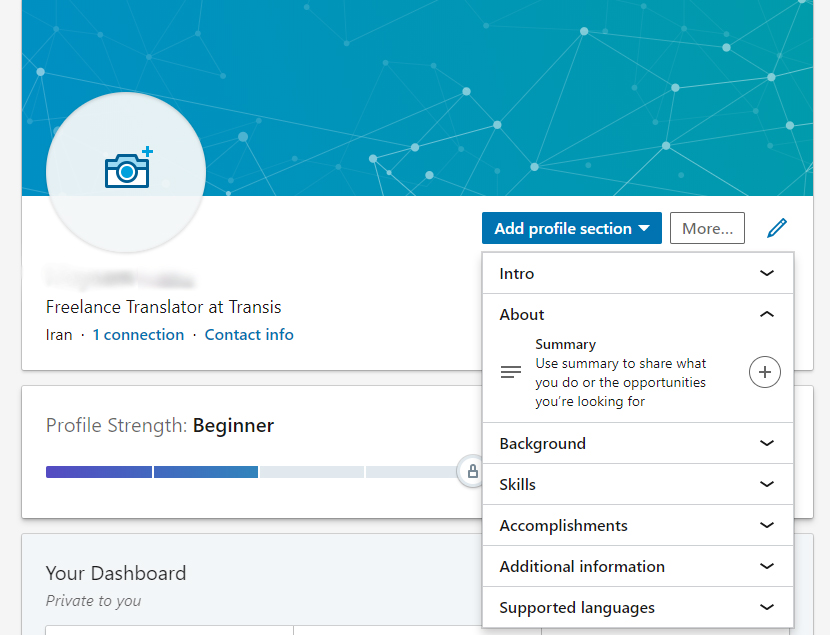Click the pencil edit profile icon
The image size is (830, 635).
pos(777,228)
